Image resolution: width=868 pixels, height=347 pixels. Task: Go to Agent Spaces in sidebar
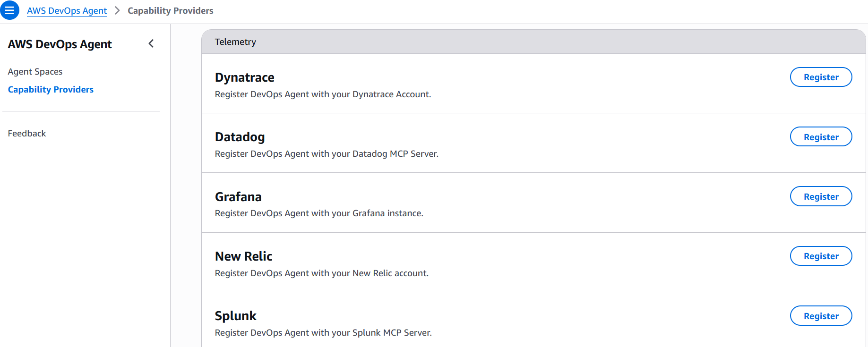pos(35,71)
